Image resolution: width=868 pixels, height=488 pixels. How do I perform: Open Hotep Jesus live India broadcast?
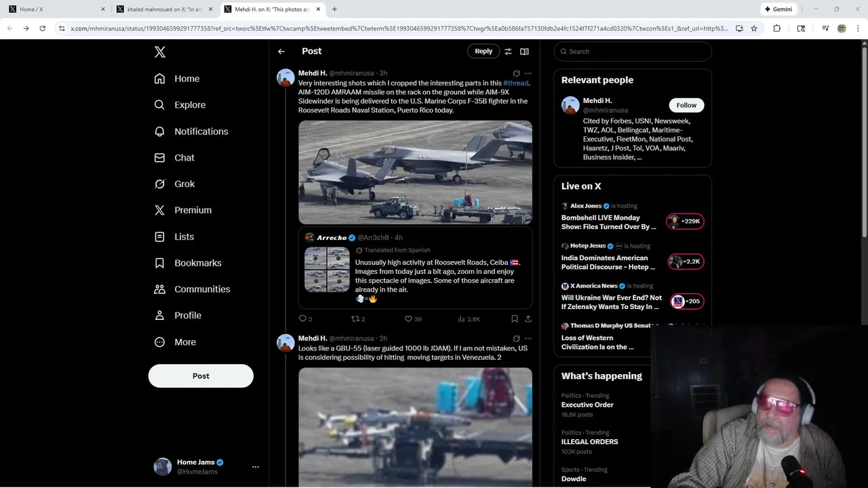coord(608,262)
